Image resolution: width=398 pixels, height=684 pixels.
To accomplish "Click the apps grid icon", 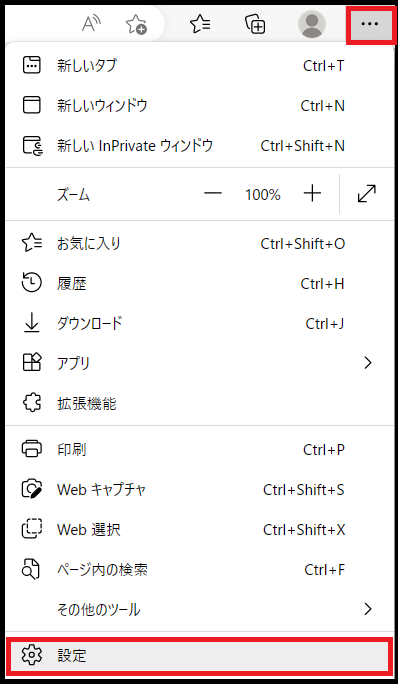I will (31, 363).
